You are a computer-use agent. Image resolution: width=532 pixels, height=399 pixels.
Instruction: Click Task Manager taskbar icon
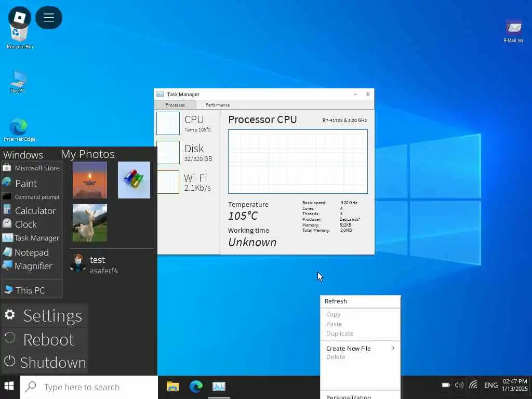pyautogui.click(x=219, y=387)
